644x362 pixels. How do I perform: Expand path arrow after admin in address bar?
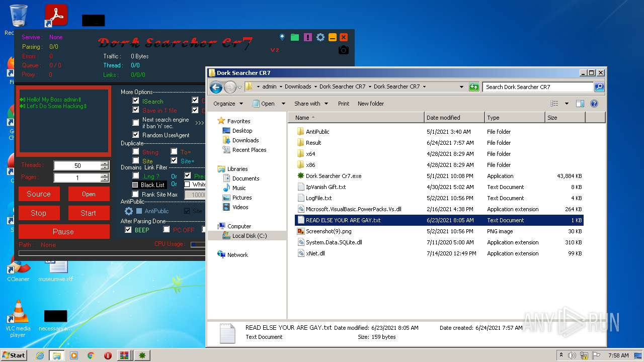point(281,87)
